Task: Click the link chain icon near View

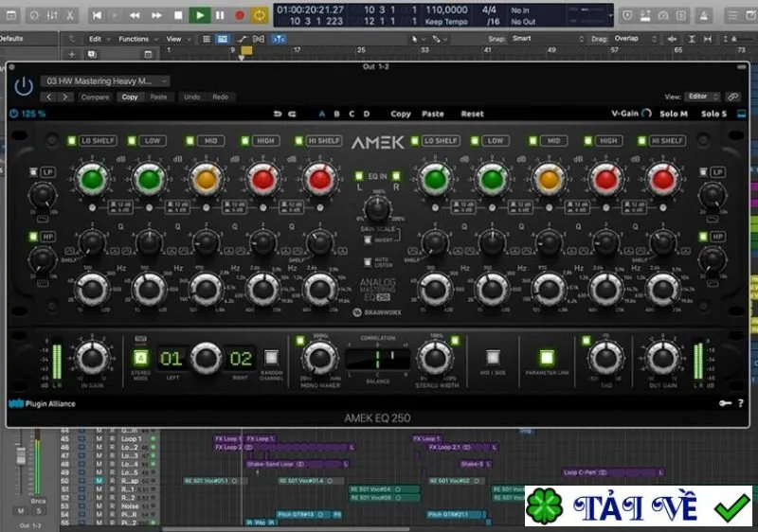Action: click(733, 97)
